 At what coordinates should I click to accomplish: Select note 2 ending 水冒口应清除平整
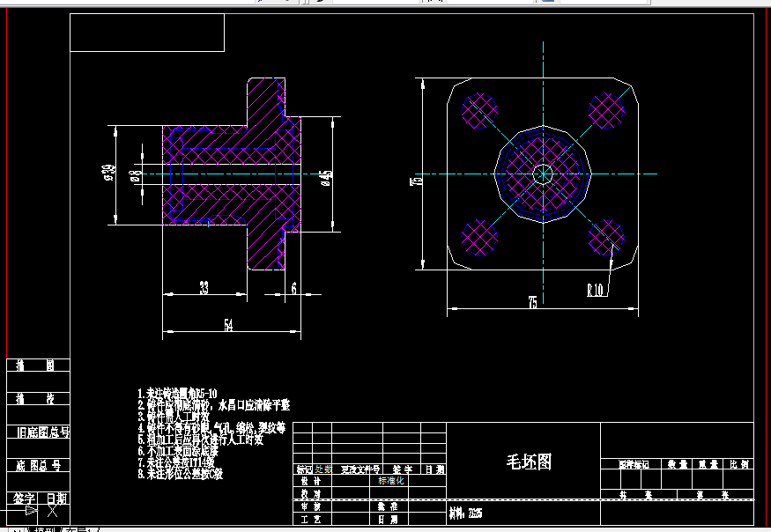[214, 405]
